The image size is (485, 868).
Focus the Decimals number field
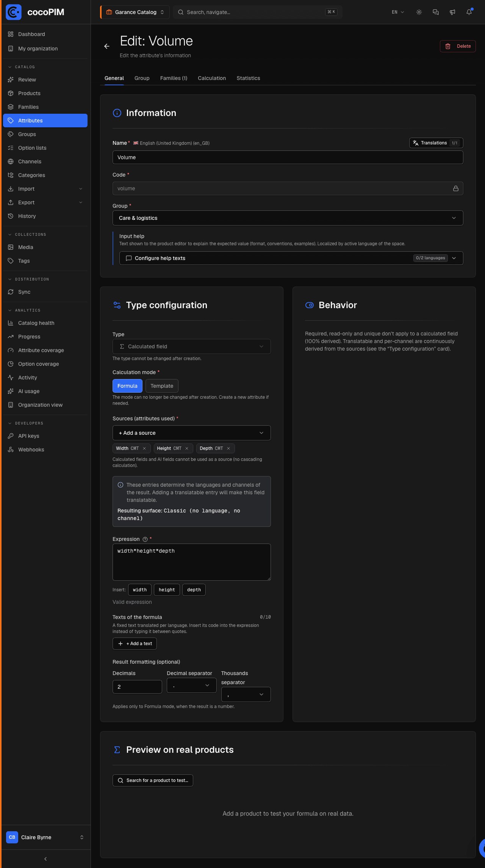[x=137, y=687]
